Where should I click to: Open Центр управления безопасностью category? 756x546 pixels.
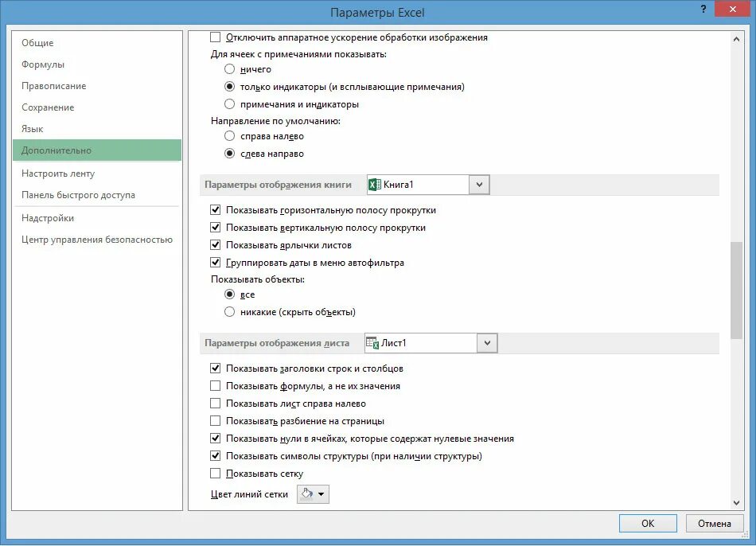point(97,240)
